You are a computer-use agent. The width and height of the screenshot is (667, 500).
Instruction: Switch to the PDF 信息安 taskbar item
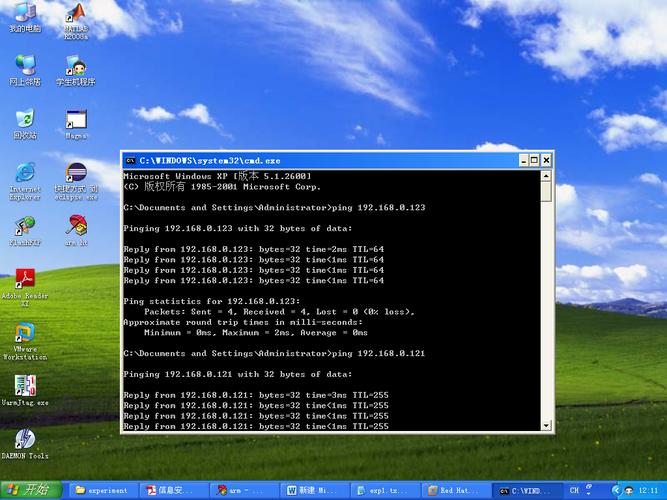click(174, 490)
